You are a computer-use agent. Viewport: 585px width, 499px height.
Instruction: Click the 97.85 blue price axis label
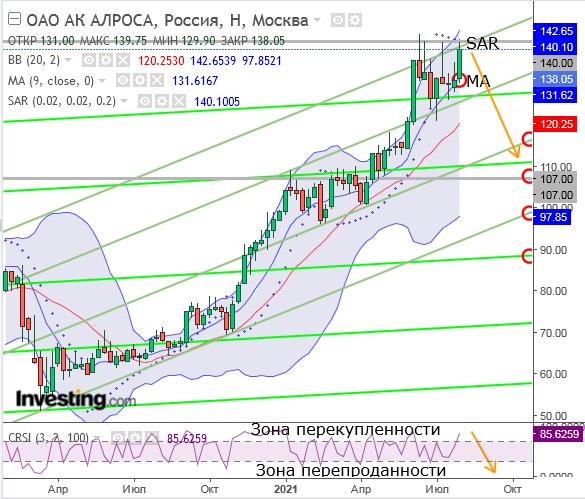tap(553, 217)
